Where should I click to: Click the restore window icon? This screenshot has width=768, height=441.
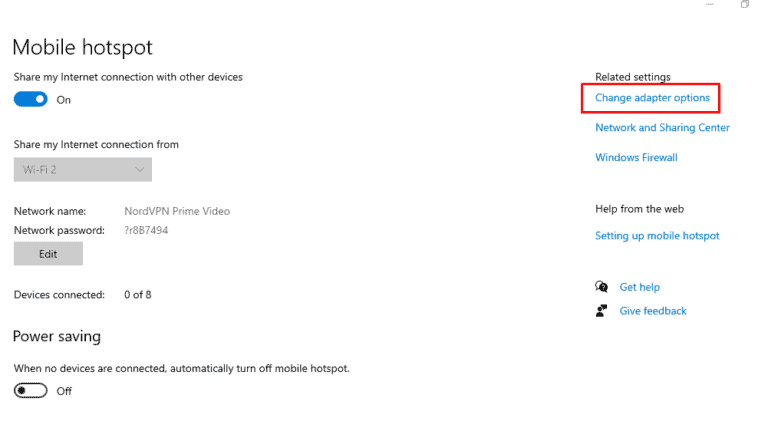coord(745,5)
